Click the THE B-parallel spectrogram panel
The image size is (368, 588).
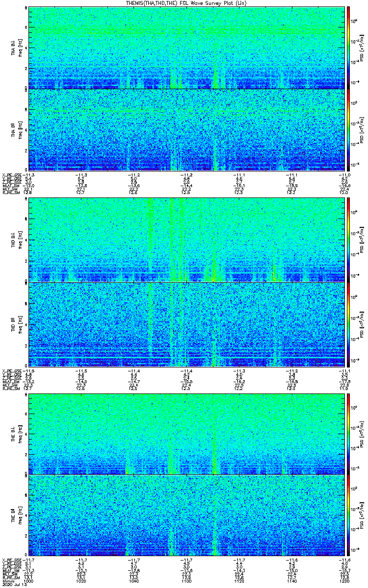(x=186, y=515)
